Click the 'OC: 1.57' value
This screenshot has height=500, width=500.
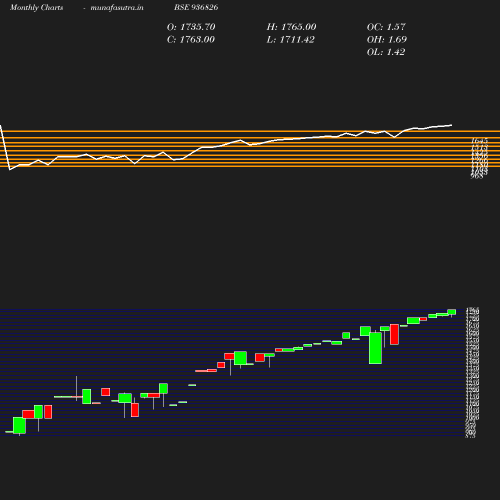pyautogui.click(x=386, y=27)
